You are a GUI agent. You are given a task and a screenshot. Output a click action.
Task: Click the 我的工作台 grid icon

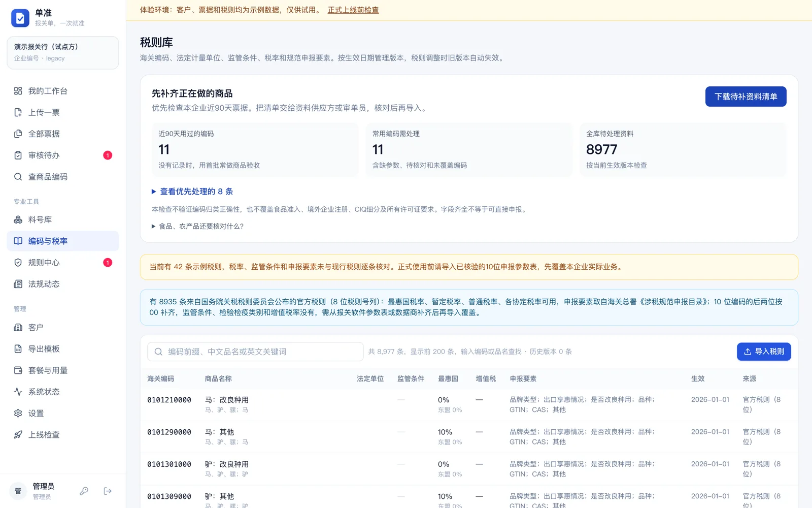coord(18,91)
